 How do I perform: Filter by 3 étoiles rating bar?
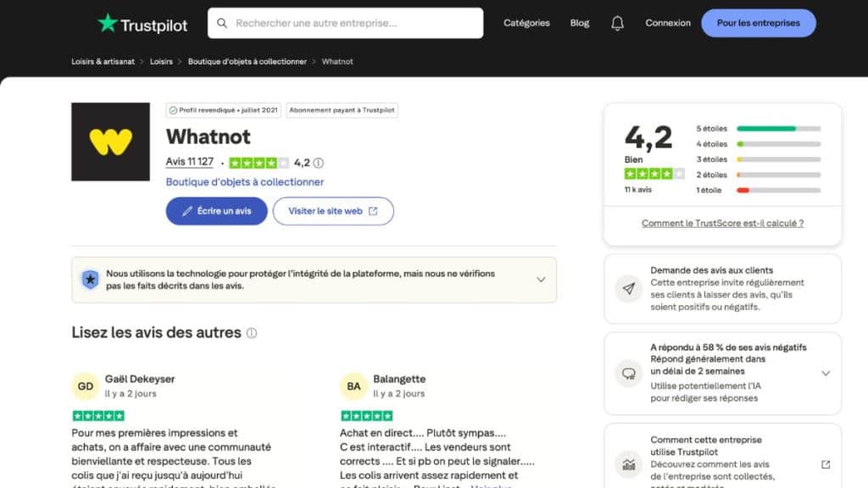(758, 159)
